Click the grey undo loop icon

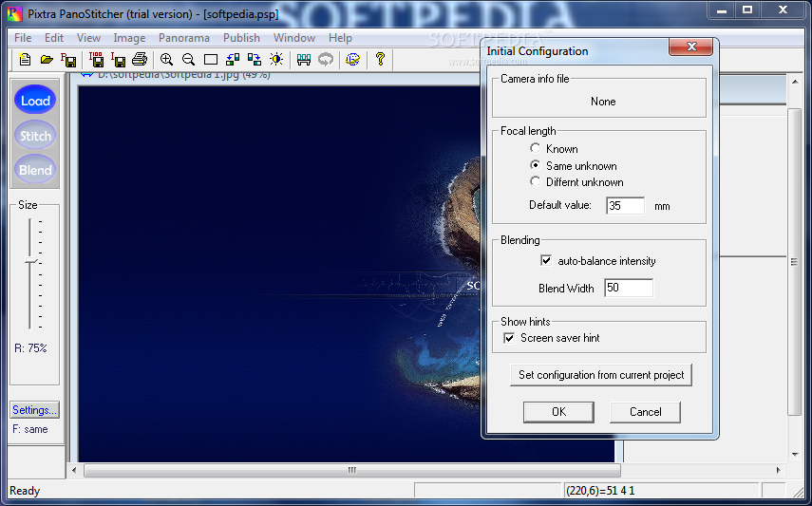click(326, 60)
